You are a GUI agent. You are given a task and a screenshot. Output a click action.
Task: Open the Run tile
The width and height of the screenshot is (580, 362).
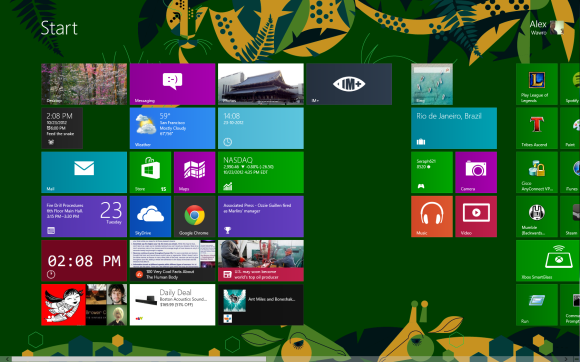[x=537, y=305]
